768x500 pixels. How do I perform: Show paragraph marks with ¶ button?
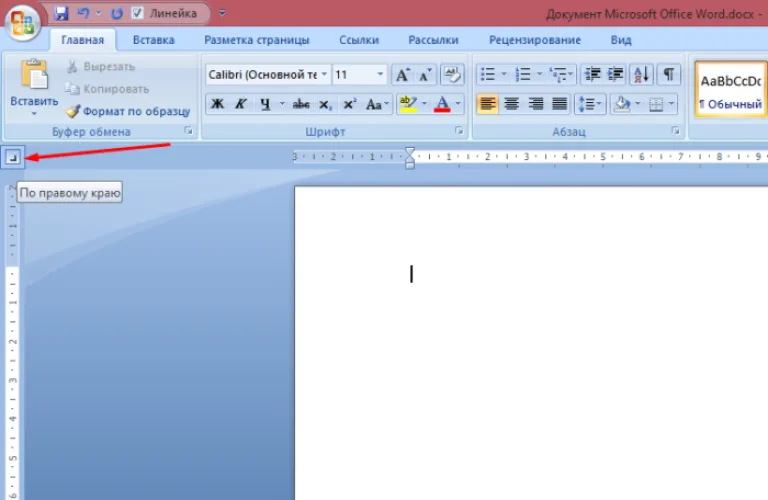(669, 74)
